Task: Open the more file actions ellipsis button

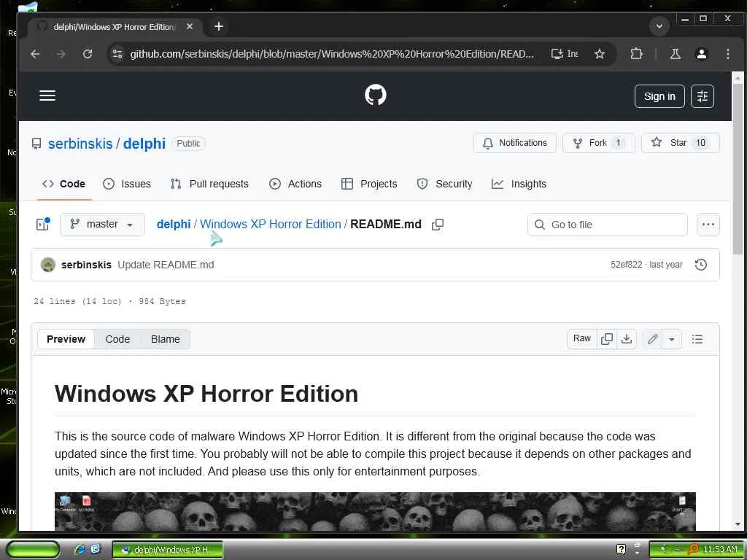Action: pos(708,225)
